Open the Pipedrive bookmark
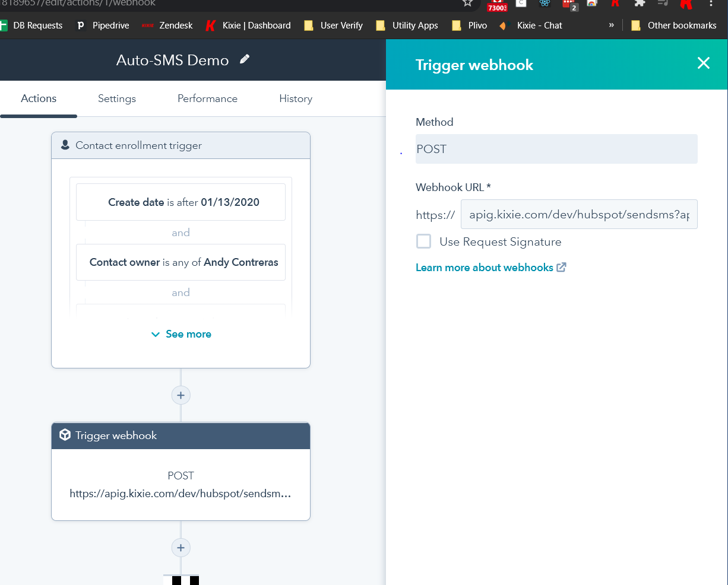 coord(103,26)
